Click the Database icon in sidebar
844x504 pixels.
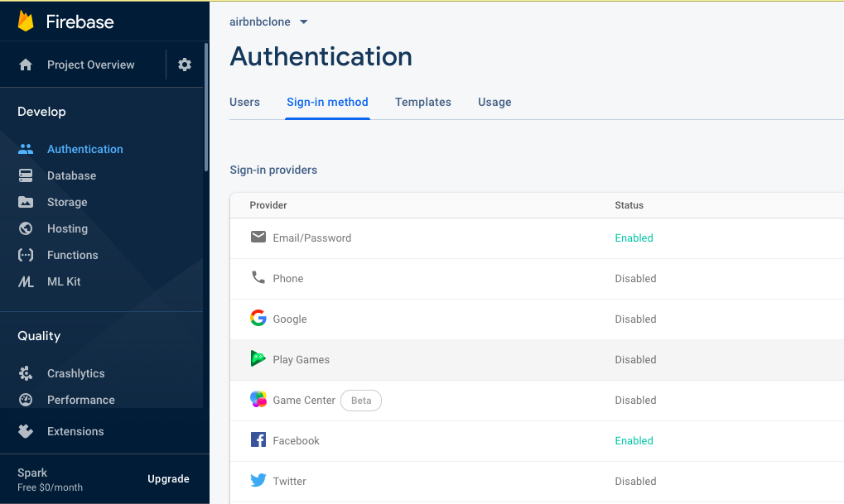26,175
